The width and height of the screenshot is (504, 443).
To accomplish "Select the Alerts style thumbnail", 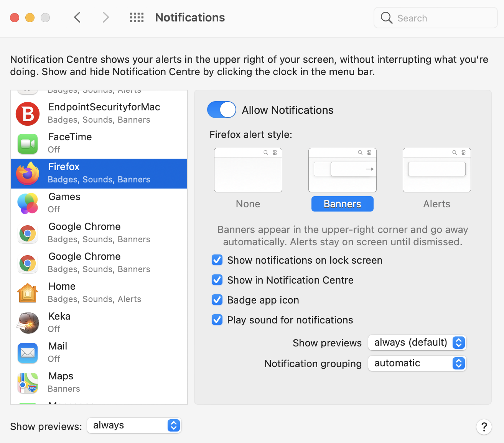I will [x=437, y=170].
